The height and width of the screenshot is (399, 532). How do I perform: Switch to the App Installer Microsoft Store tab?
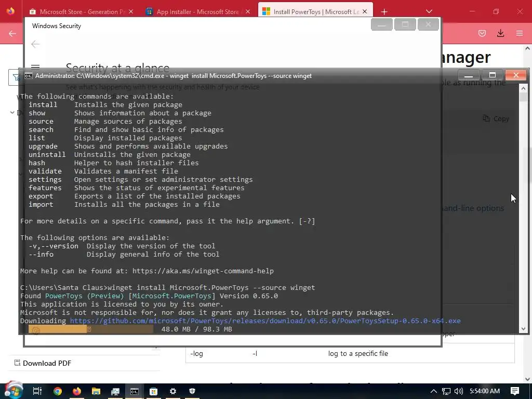pyautogui.click(x=198, y=11)
